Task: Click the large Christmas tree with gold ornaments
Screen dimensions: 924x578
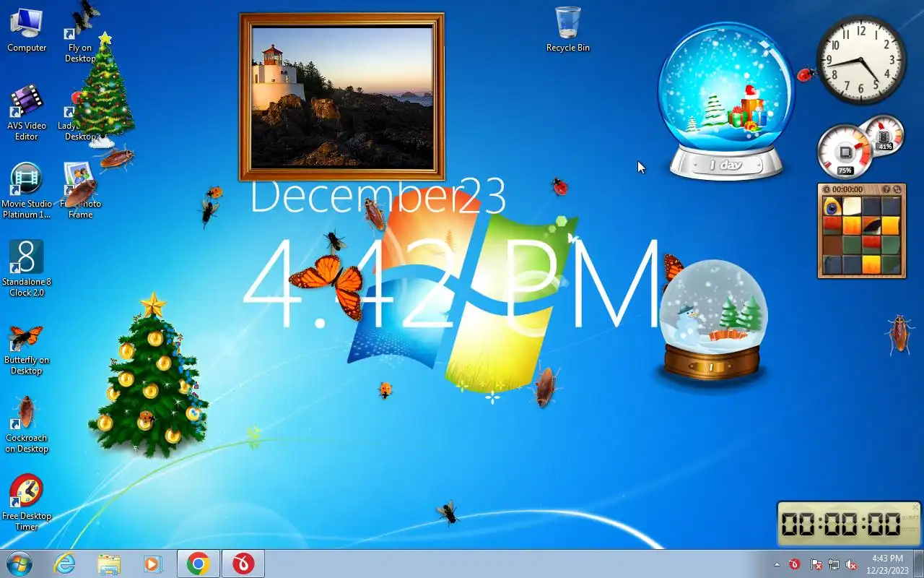Action: pos(149,375)
